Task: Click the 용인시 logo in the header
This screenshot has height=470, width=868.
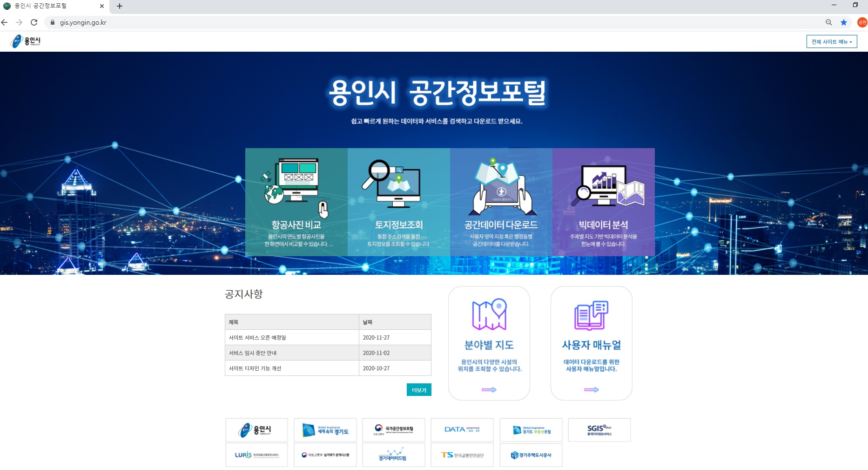Action: [26, 41]
